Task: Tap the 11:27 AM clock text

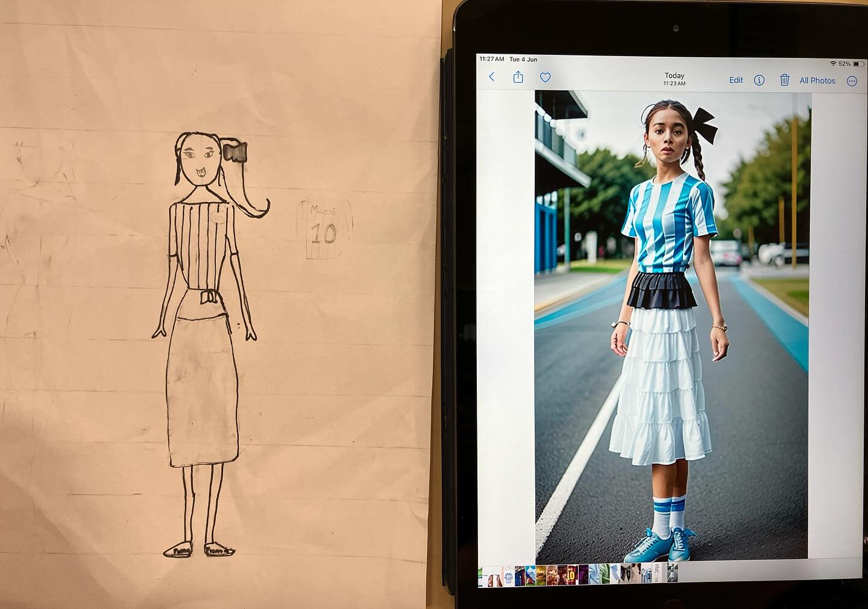Action: [x=492, y=59]
